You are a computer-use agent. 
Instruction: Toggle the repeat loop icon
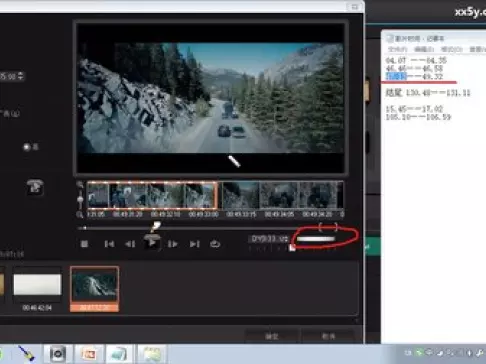click(215, 244)
